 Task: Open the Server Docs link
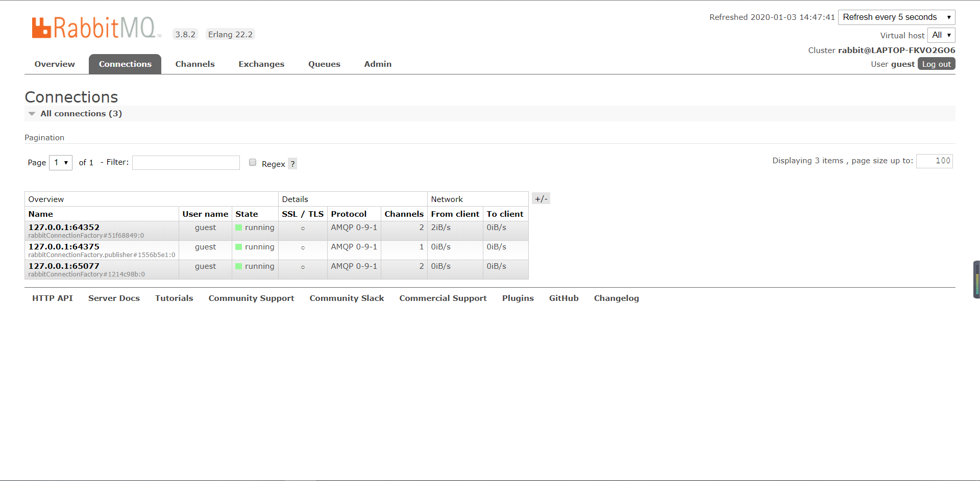click(x=114, y=298)
